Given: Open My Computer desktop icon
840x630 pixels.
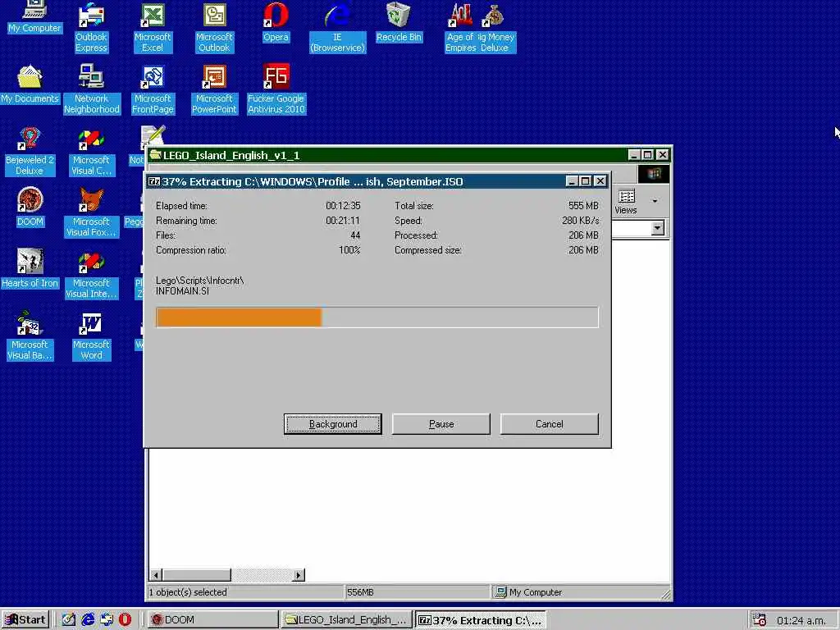Looking at the screenshot, I should (34, 18).
